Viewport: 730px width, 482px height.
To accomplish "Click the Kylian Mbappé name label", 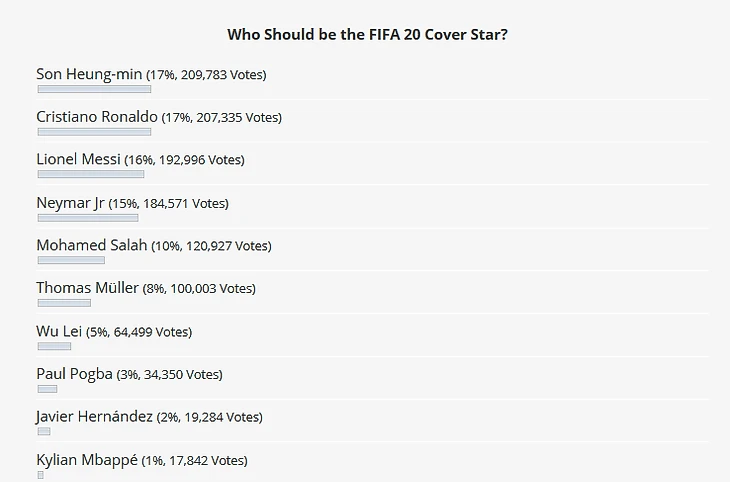I will [x=86, y=460].
